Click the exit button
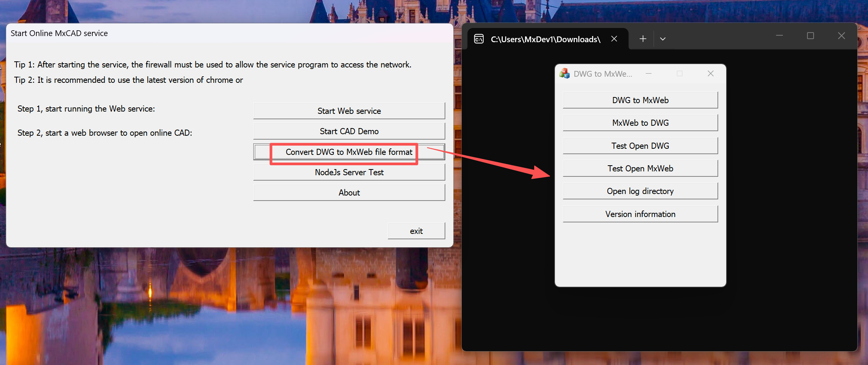The width and height of the screenshot is (868, 365). 416,231
